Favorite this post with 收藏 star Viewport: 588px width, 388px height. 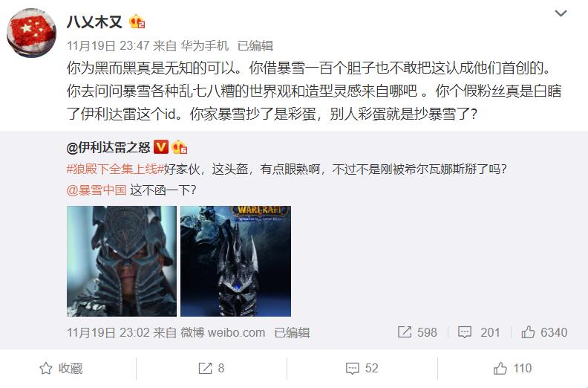point(61,368)
